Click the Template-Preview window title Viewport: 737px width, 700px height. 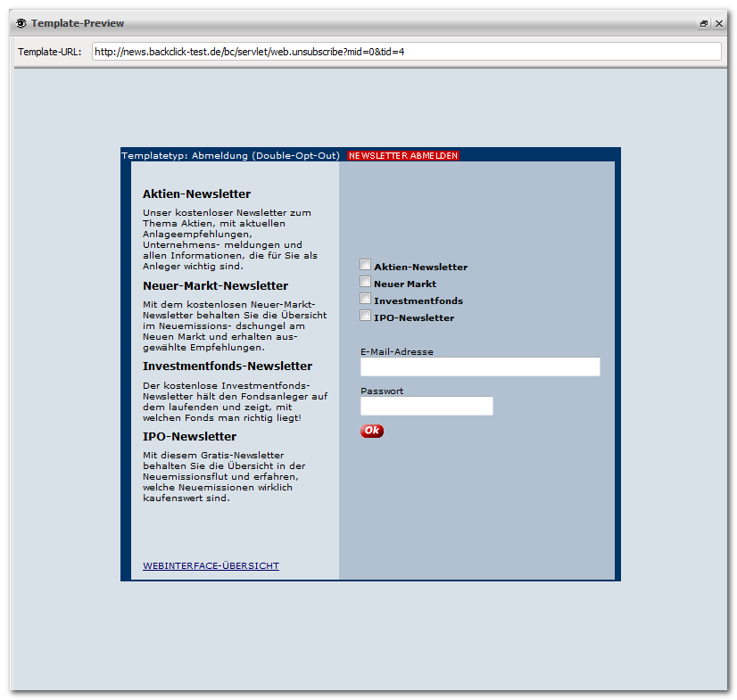[78, 23]
